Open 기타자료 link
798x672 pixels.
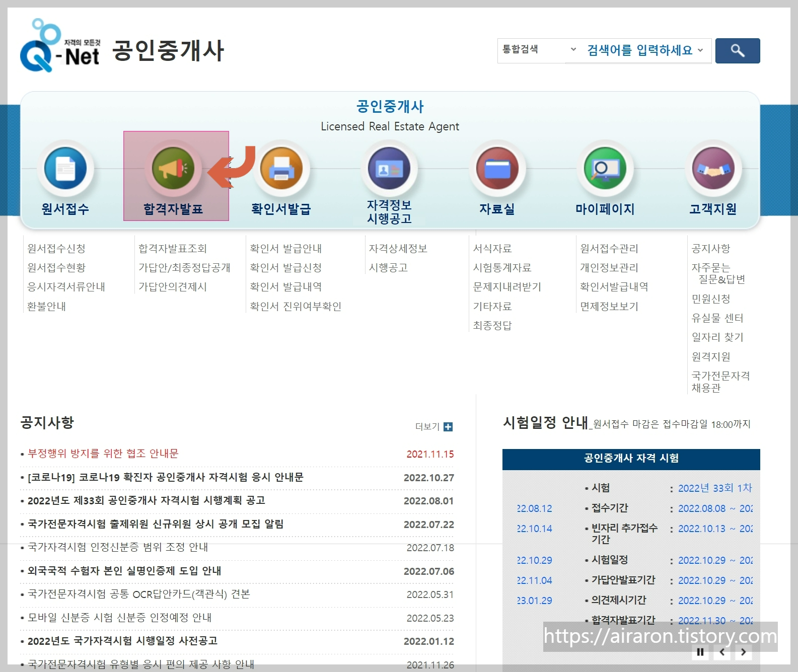click(x=492, y=306)
